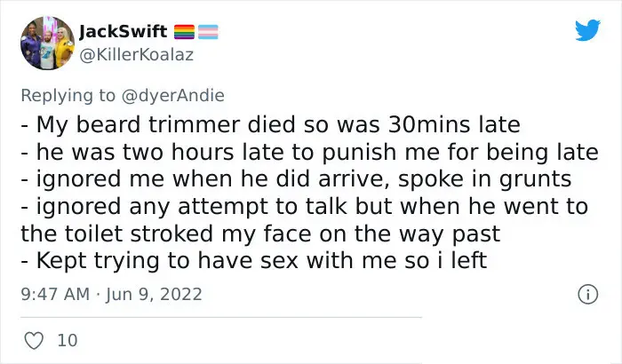
Task: Click the Twitter bird logo
Action: (x=587, y=29)
